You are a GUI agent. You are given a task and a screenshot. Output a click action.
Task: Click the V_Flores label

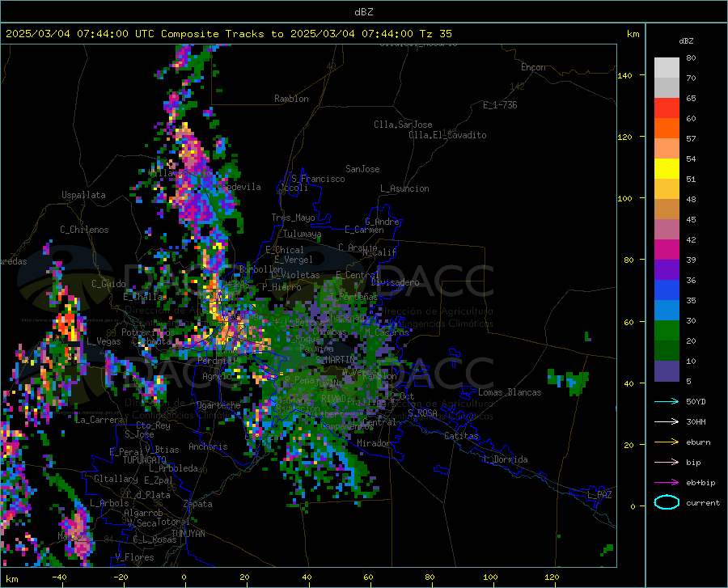tap(134, 557)
